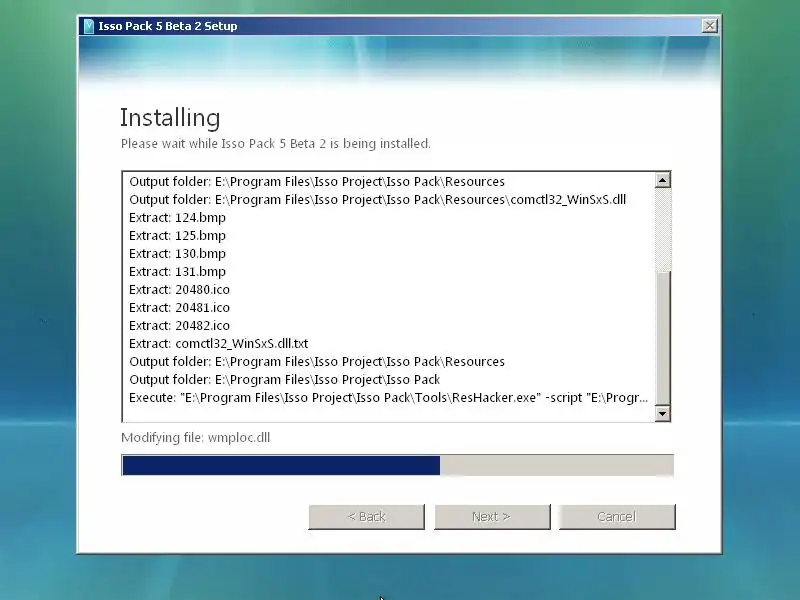Select log line 'Extract: 125.bmp'
Image resolution: width=800 pixels, height=600 pixels.
click(177, 236)
